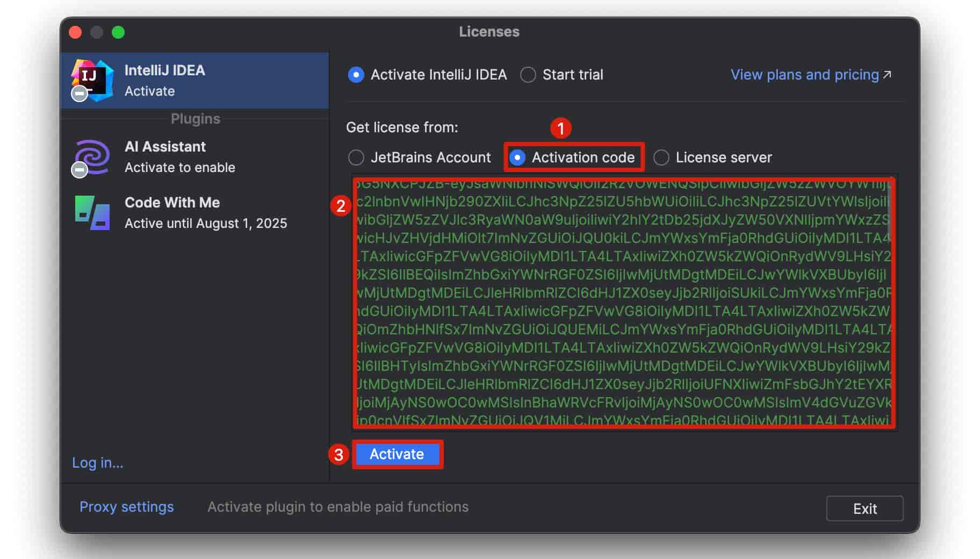Click the green zoom window button
The image size is (980, 559).
[x=118, y=32]
